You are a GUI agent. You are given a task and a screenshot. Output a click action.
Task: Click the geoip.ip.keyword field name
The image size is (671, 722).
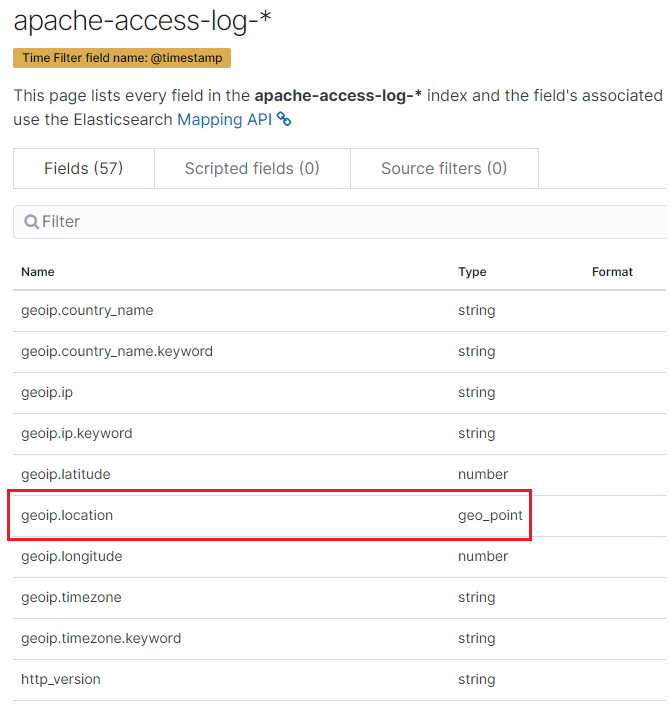76,434
